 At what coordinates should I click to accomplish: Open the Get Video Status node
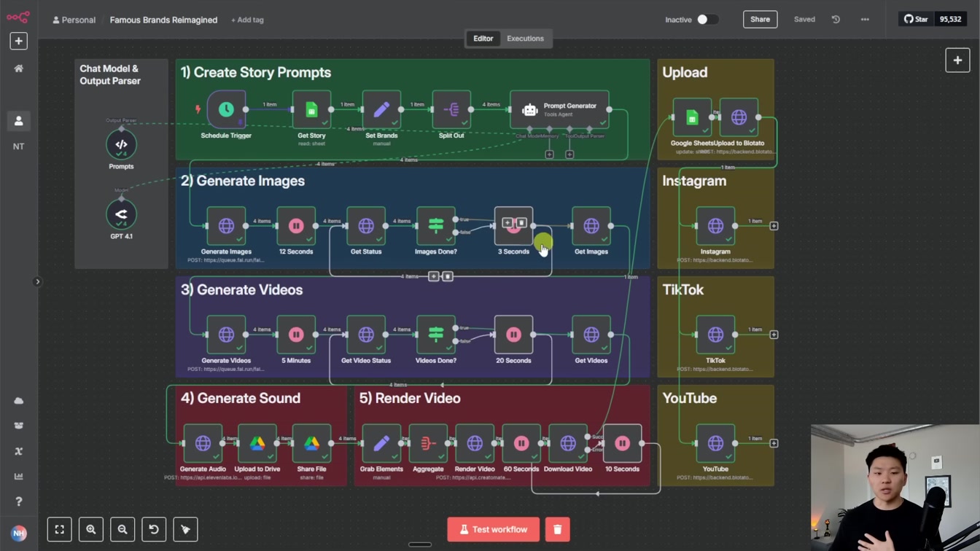pyautogui.click(x=366, y=335)
